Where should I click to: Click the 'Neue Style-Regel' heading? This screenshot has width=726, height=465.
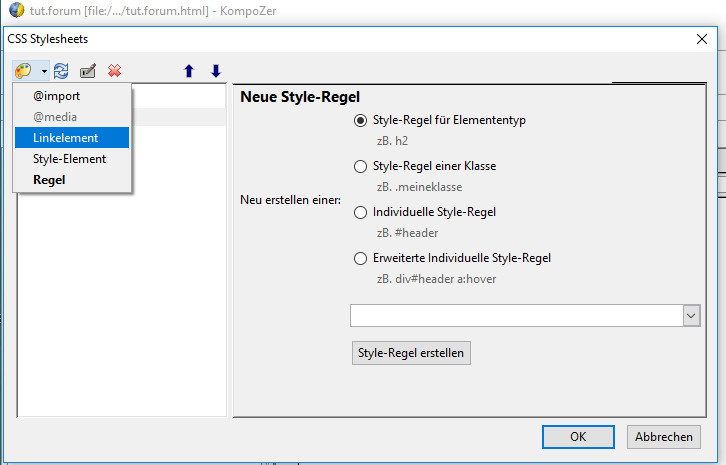(x=300, y=97)
